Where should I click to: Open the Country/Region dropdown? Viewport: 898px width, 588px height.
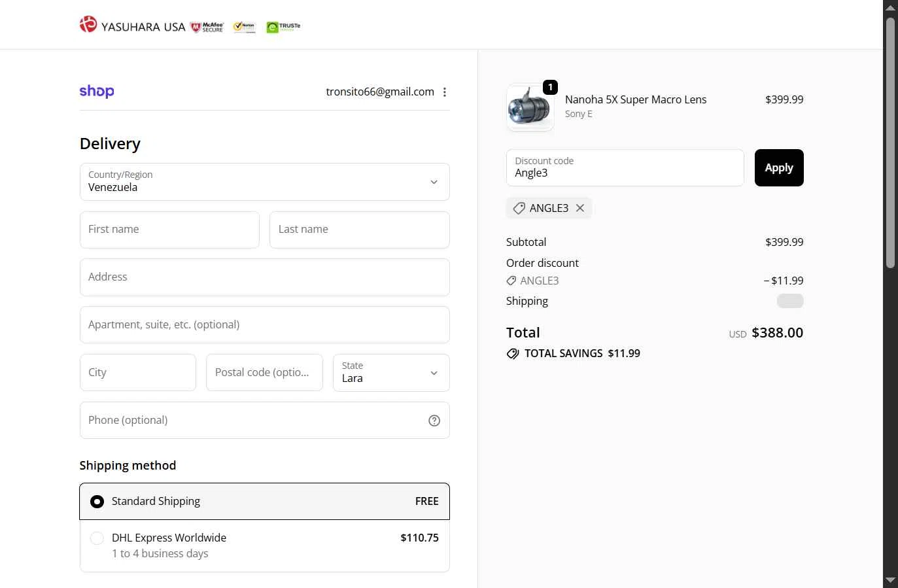click(265, 182)
